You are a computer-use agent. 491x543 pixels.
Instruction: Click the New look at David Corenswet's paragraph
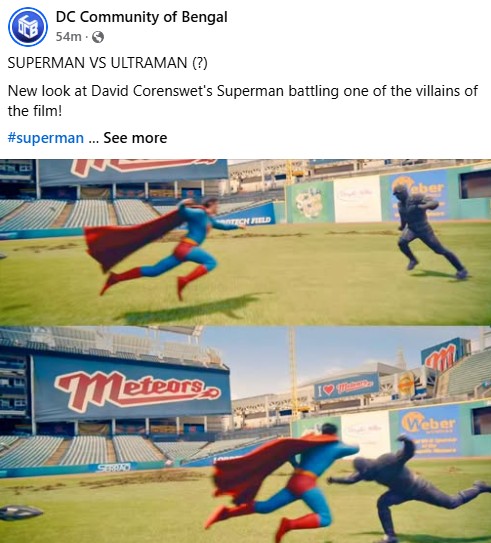click(x=243, y=101)
